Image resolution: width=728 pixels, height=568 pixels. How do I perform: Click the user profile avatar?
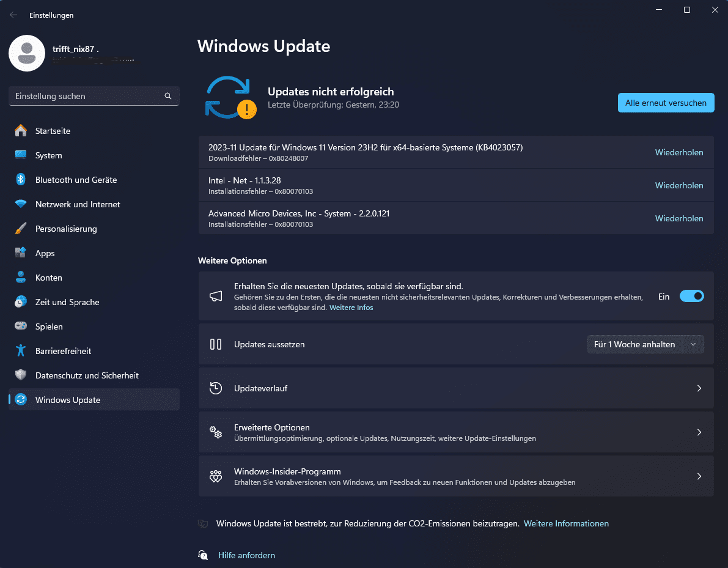(27, 53)
